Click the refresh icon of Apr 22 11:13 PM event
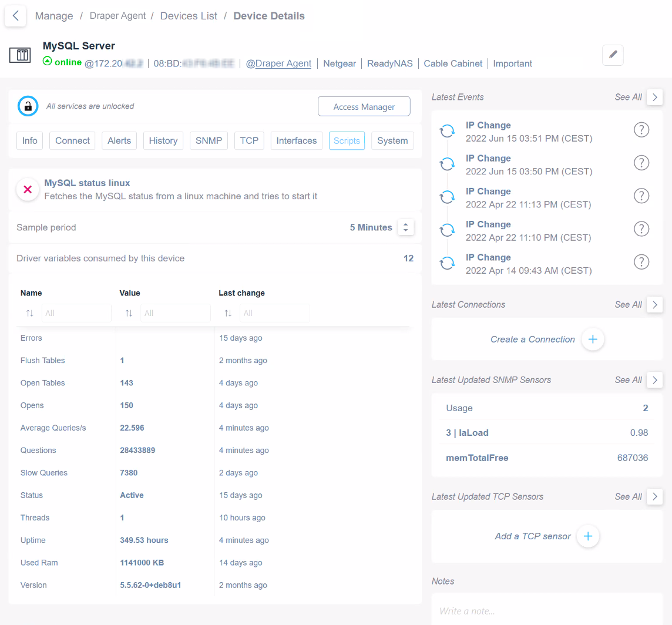 (x=448, y=197)
